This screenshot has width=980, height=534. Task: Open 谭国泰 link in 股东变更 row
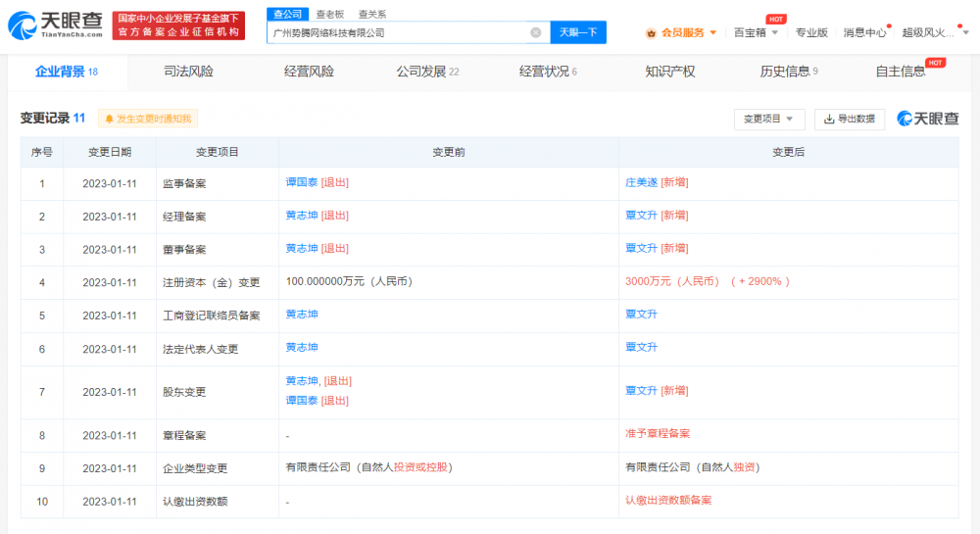[x=302, y=401]
